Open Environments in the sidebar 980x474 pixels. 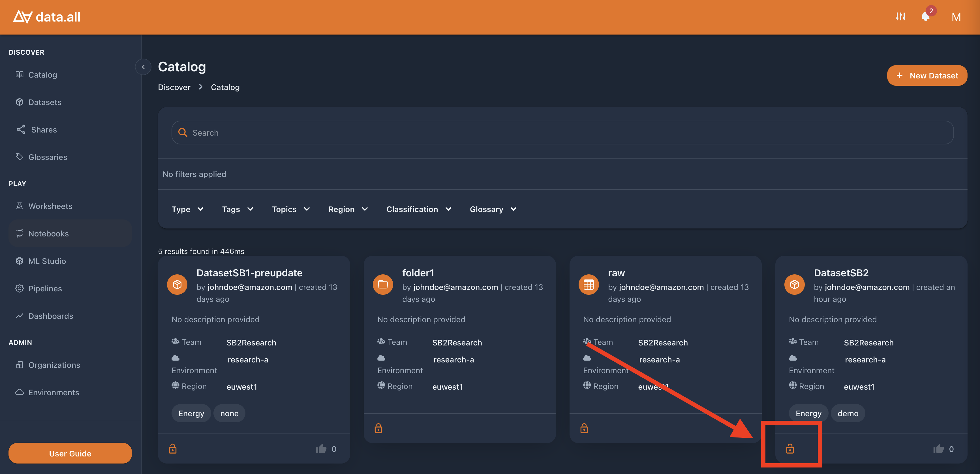pyautogui.click(x=70, y=392)
